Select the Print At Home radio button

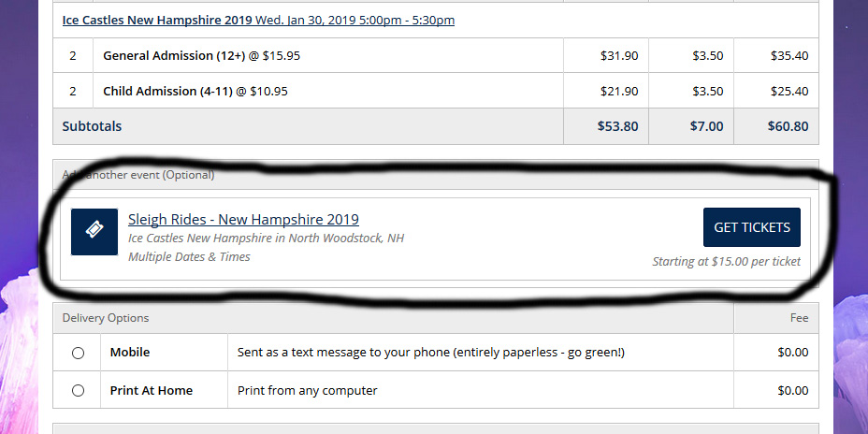[x=78, y=391]
